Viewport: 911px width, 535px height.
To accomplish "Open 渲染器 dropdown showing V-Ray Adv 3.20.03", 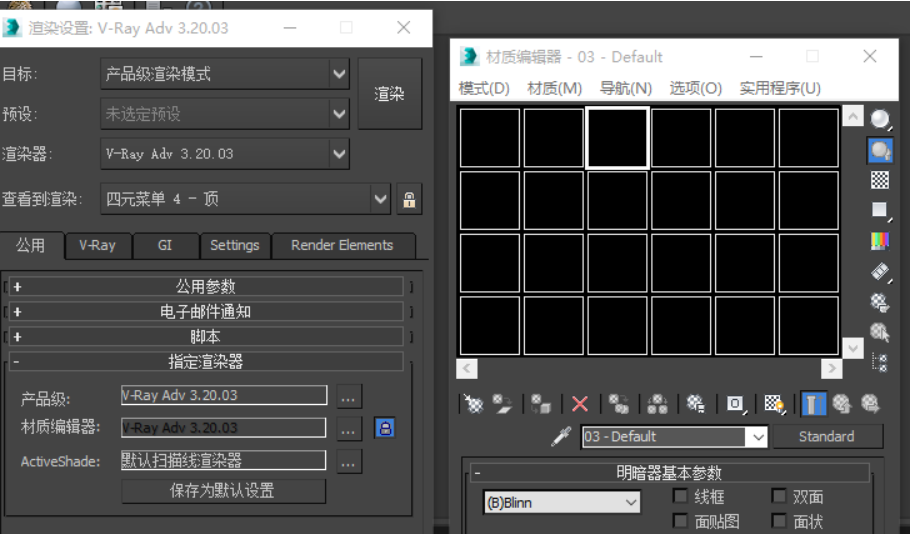I will tap(225, 153).
